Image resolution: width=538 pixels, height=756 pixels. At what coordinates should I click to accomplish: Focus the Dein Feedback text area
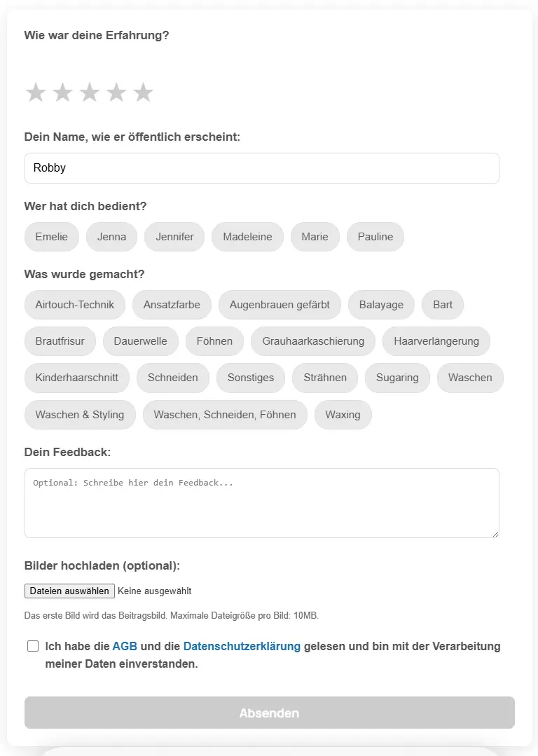click(261, 503)
